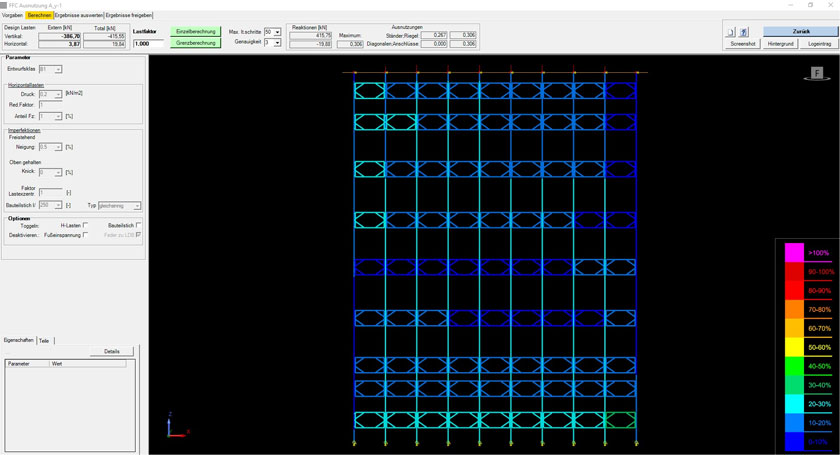The height and width of the screenshot is (455, 840).
Task: Click the icon left of the help button
Action: (x=731, y=32)
